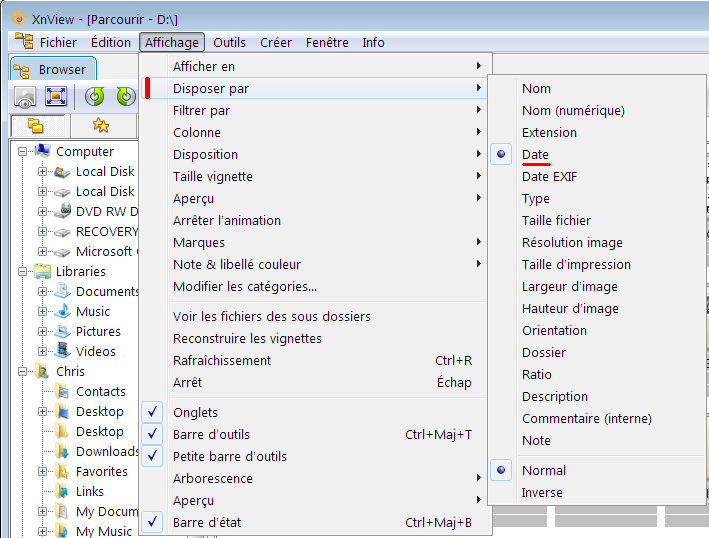Open the Afficher en submenu
709x538 pixels.
click(315, 66)
